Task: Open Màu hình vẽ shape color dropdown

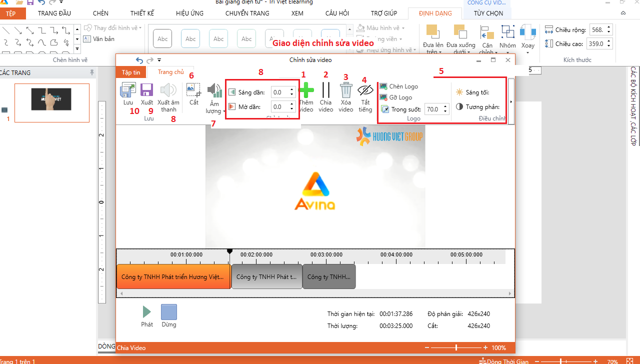Action: (381, 28)
